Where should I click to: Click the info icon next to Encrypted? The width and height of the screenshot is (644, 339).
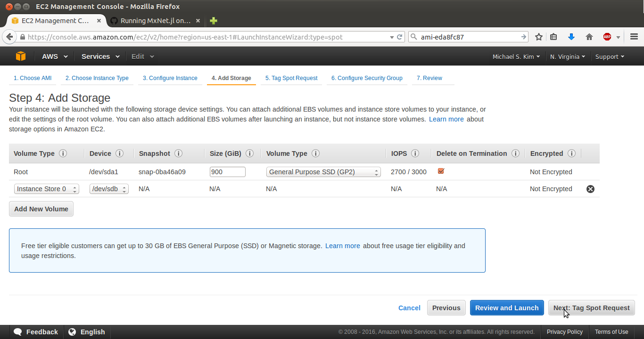571,153
